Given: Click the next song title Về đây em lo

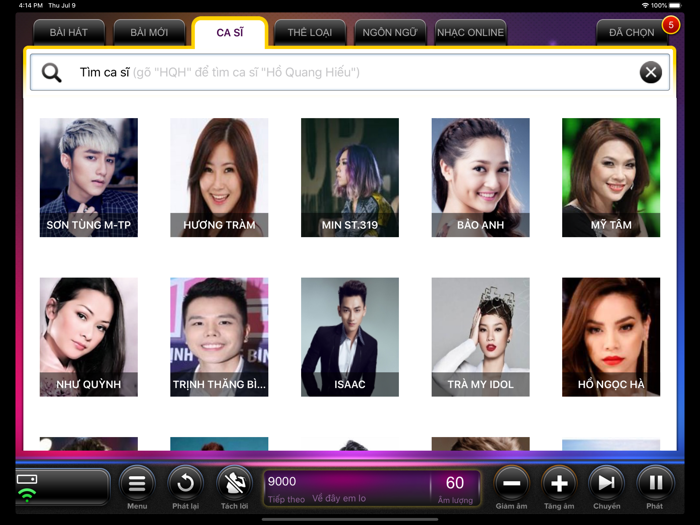Looking at the screenshot, I should point(339,498).
